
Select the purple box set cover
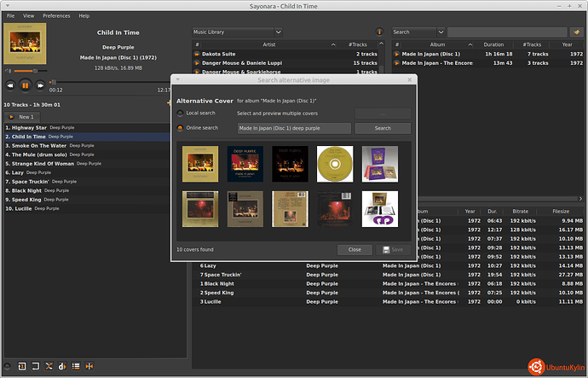[x=380, y=164]
